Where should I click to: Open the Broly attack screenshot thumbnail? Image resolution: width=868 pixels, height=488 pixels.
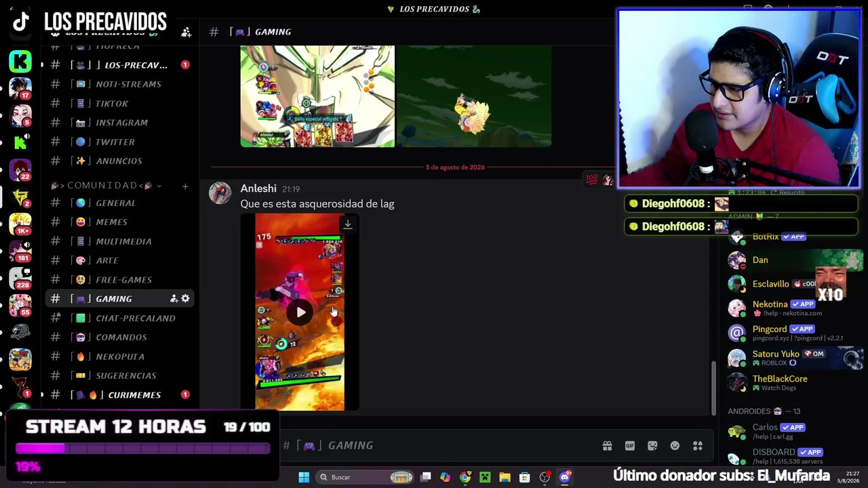[x=317, y=96]
